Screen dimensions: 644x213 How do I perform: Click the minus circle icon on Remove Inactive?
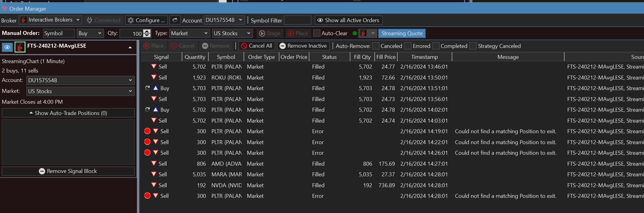282,46
